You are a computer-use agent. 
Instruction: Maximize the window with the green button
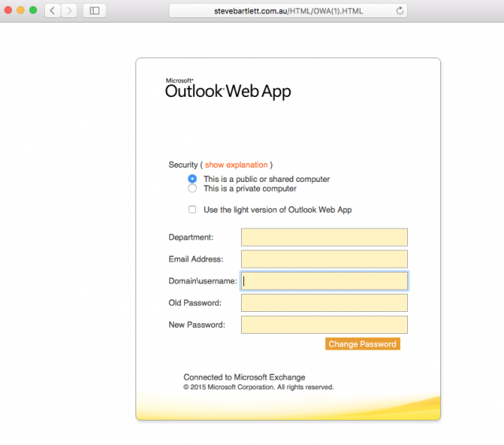33,10
